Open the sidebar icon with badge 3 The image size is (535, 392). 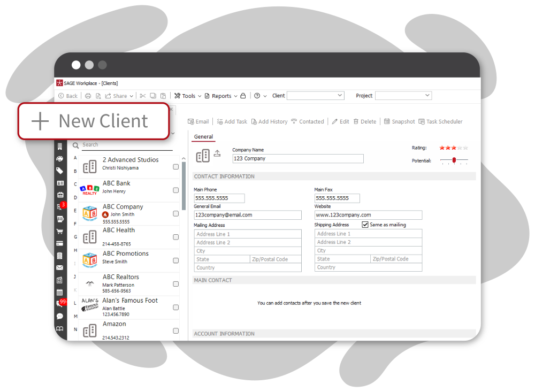(x=60, y=206)
